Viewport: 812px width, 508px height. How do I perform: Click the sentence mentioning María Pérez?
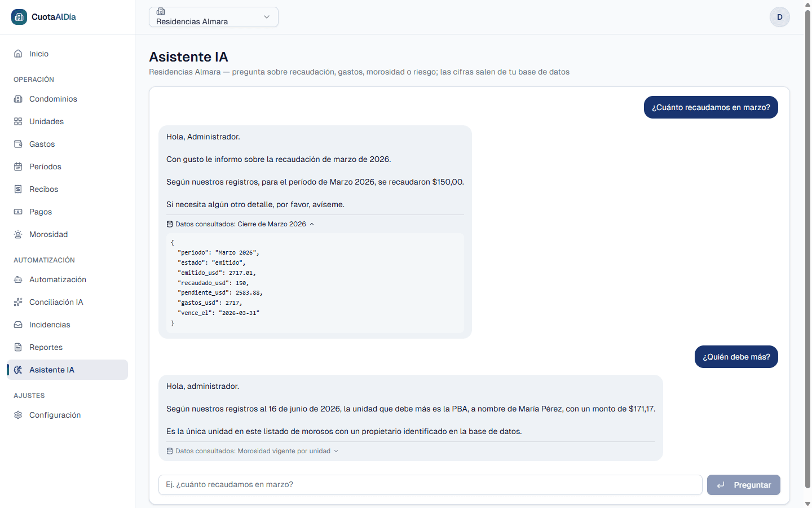tap(411, 409)
